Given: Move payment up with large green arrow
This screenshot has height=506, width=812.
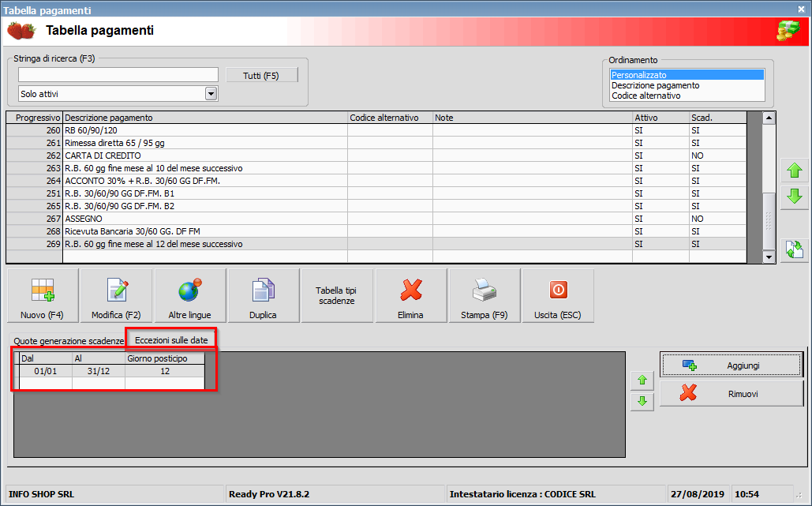Looking at the screenshot, I should (795, 171).
